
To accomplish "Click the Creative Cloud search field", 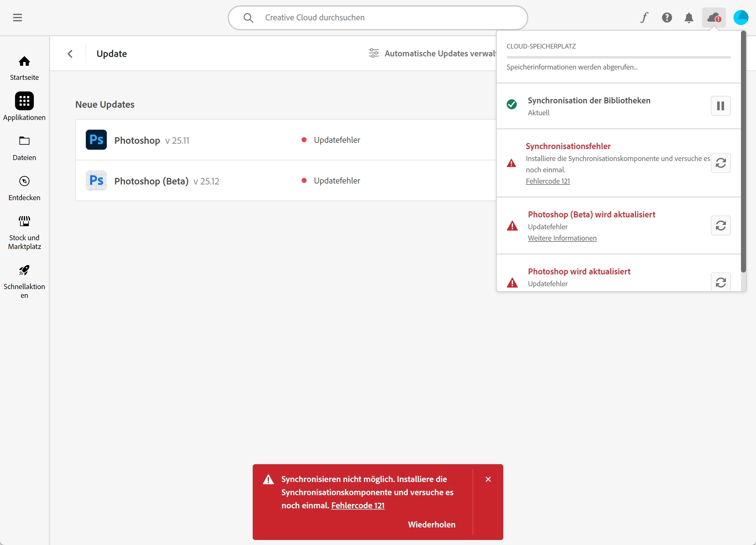I will [377, 17].
